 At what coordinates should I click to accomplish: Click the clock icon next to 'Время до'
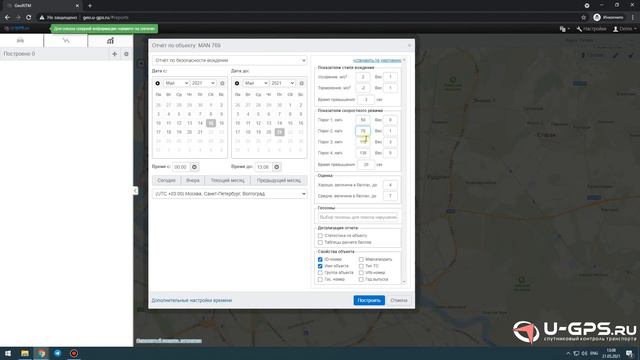277,167
